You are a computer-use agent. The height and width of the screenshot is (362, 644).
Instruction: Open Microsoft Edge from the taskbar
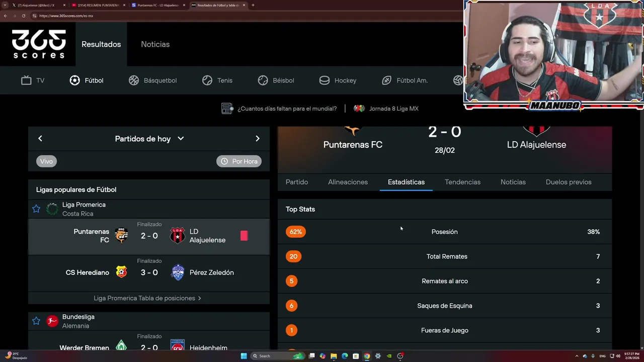point(345,356)
